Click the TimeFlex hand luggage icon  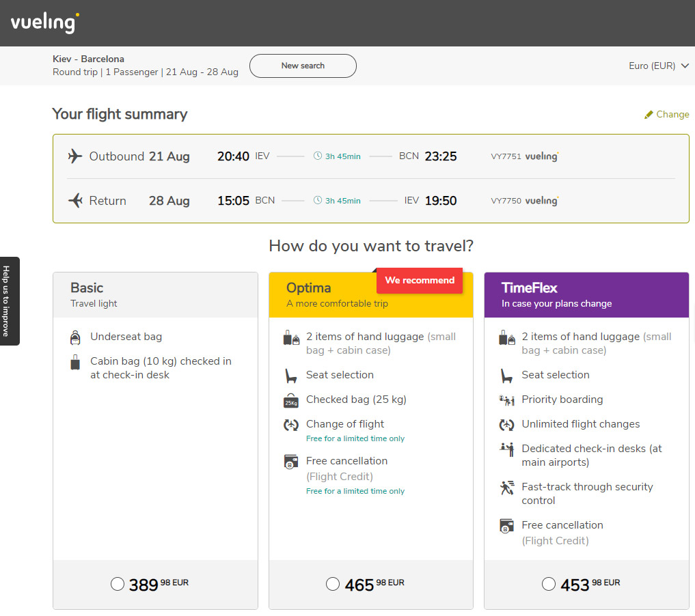[507, 337]
